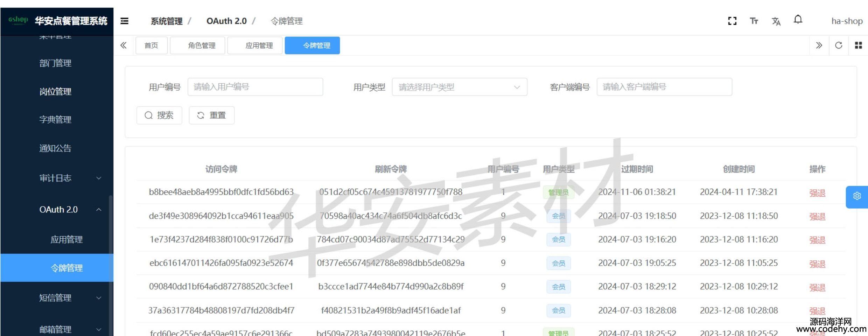Open ha-shop user menu
868x336 pixels.
click(847, 21)
